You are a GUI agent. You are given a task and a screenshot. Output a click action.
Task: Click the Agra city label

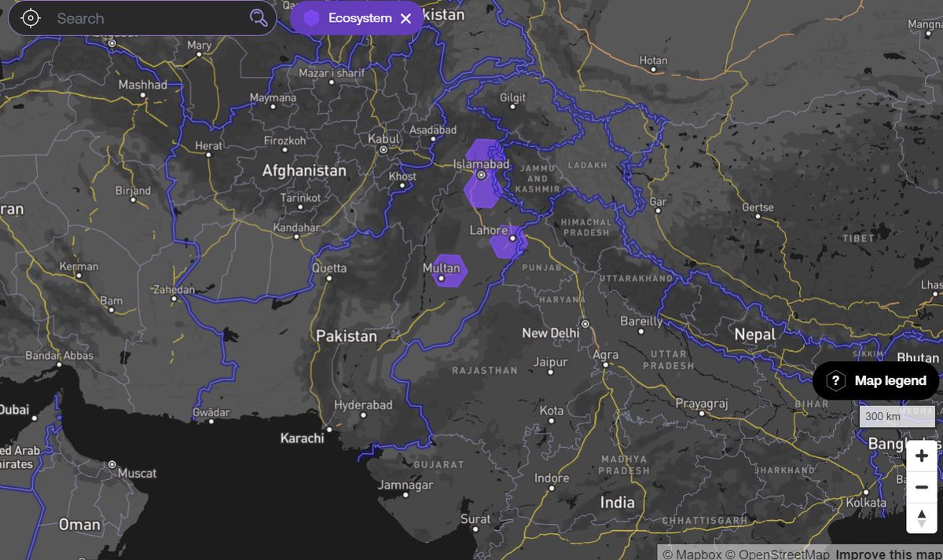[x=605, y=355]
